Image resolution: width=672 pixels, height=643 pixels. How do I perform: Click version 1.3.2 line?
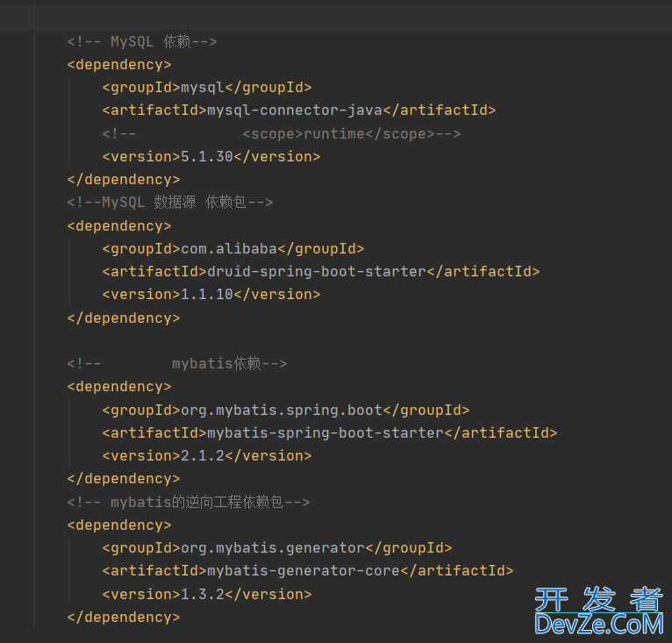(x=206, y=594)
